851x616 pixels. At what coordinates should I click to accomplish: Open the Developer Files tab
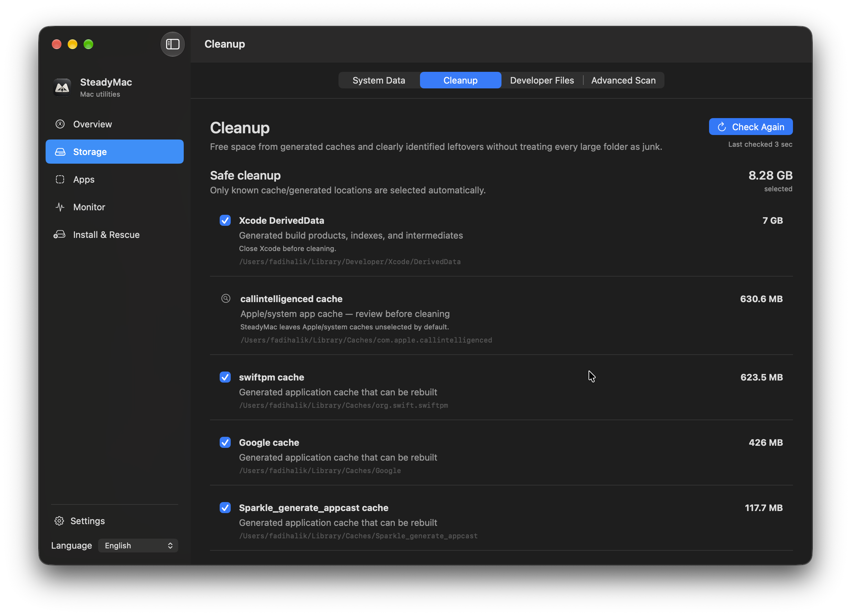point(542,80)
